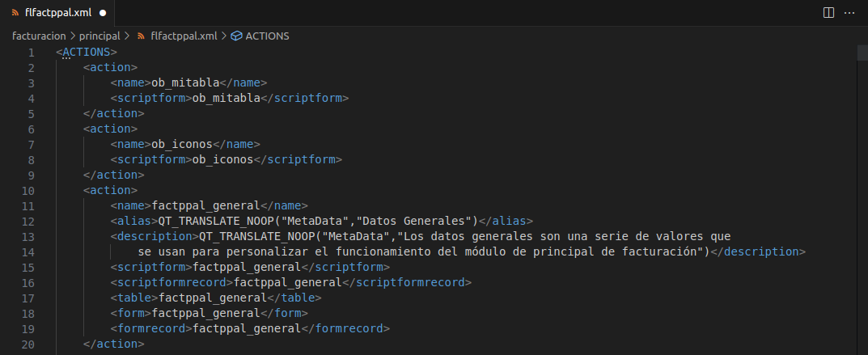
Task: Click ob_iconos inside the scriptform tag
Action: [222, 160]
